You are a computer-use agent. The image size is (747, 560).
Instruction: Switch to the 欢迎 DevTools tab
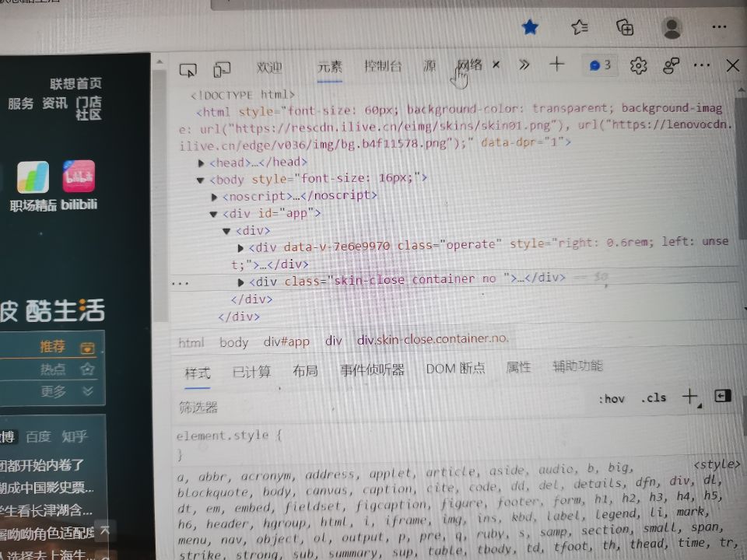pos(269,68)
